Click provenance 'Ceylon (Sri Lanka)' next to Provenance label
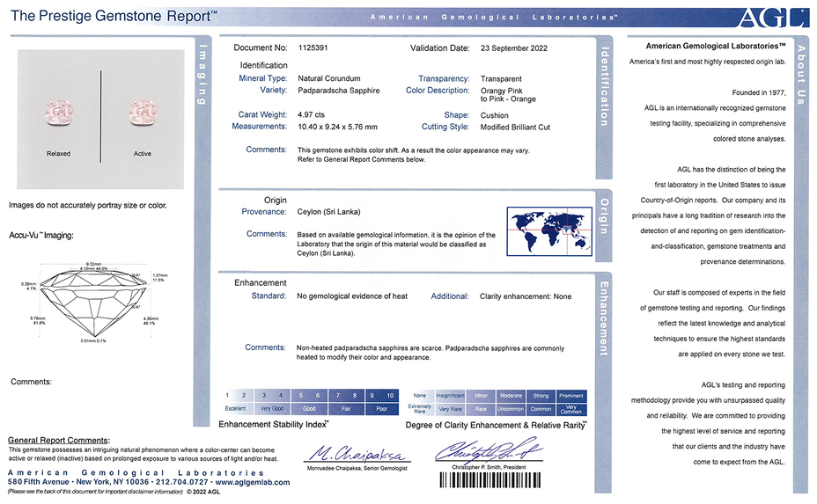Screen dimensions: 817x504 (x=328, y=212)
